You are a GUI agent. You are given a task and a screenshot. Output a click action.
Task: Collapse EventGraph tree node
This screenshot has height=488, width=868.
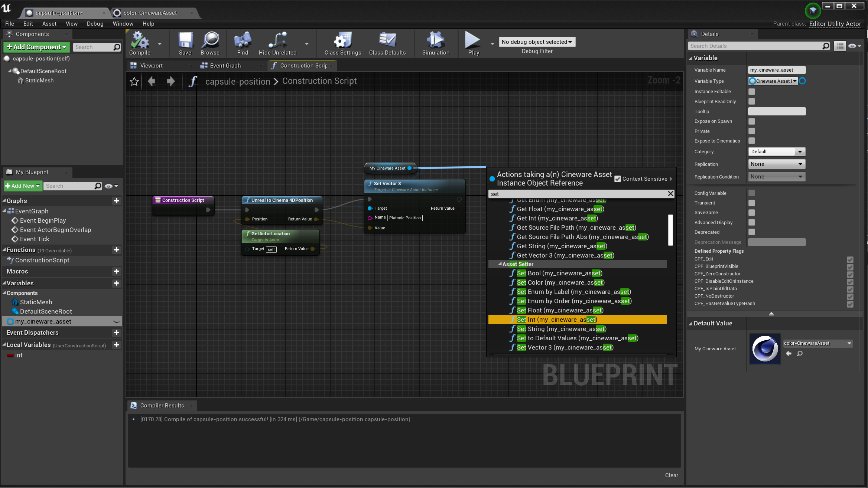[x=4, y=211]
